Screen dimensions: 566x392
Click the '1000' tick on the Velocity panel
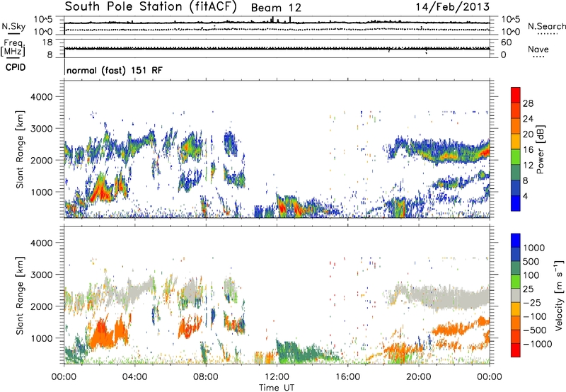[41, 338]
